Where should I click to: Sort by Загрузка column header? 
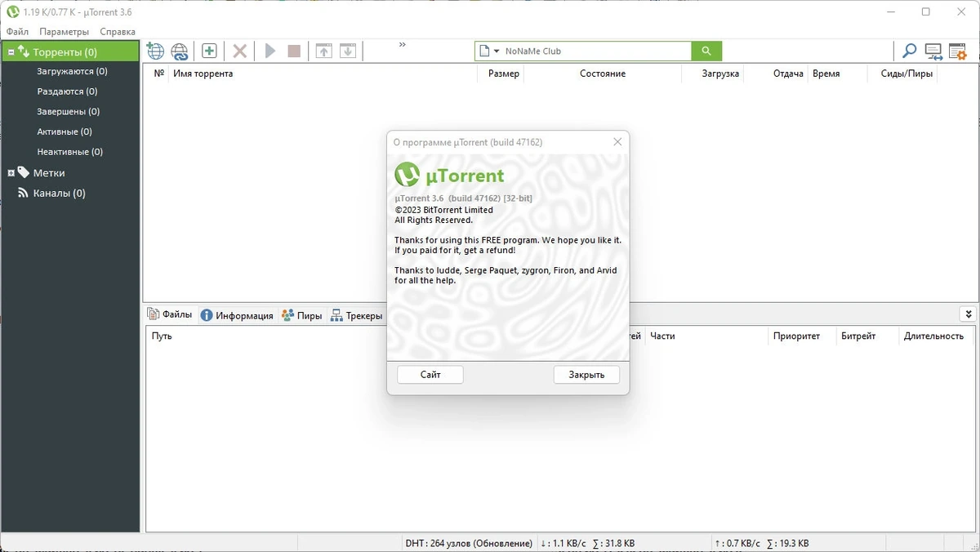point(720,73)
